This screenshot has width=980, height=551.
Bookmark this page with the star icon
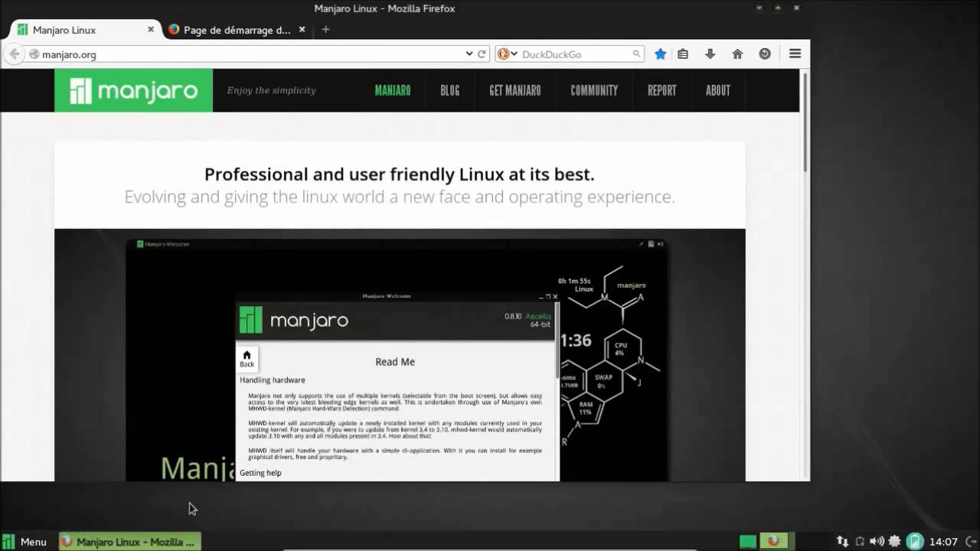(660, 54)
